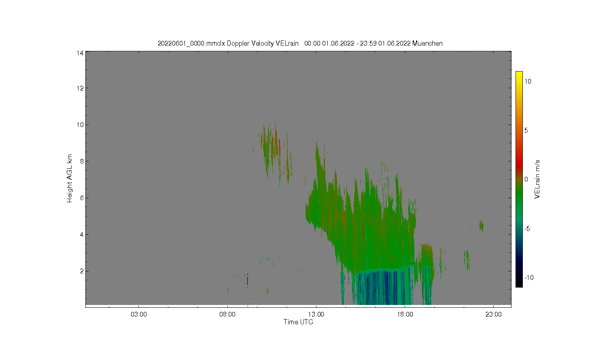Click the height axis label 10
Image resolution: width=607 pixels, height=364 pixels.
[x=80, y=125]
